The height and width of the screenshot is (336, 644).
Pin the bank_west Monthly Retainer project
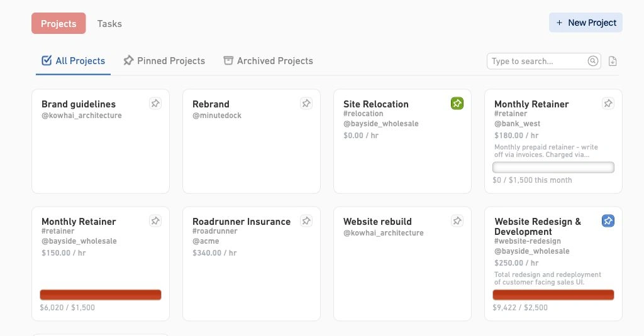(x=608, y=104)
